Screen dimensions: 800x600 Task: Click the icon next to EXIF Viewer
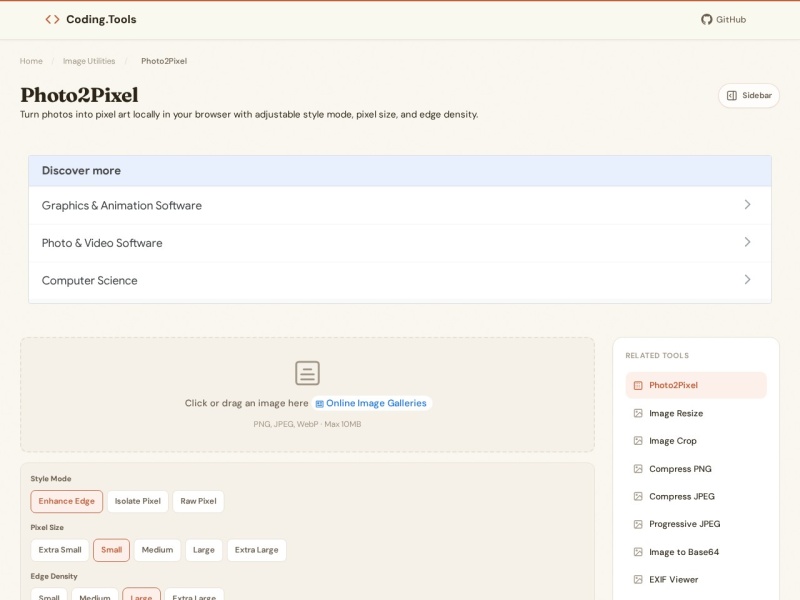coord(638,579)
